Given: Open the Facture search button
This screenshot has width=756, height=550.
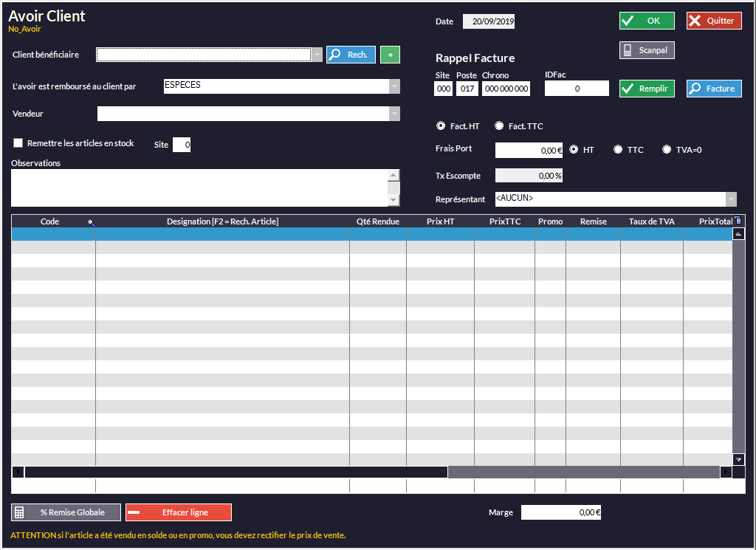Looking at the screenshot, I should pos(714,89).
